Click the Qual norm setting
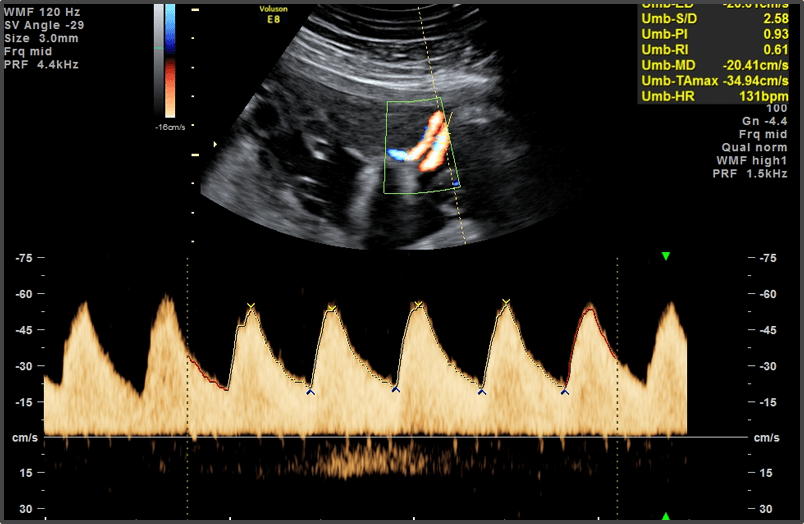 pyautogui.click(x=754, y=148)
